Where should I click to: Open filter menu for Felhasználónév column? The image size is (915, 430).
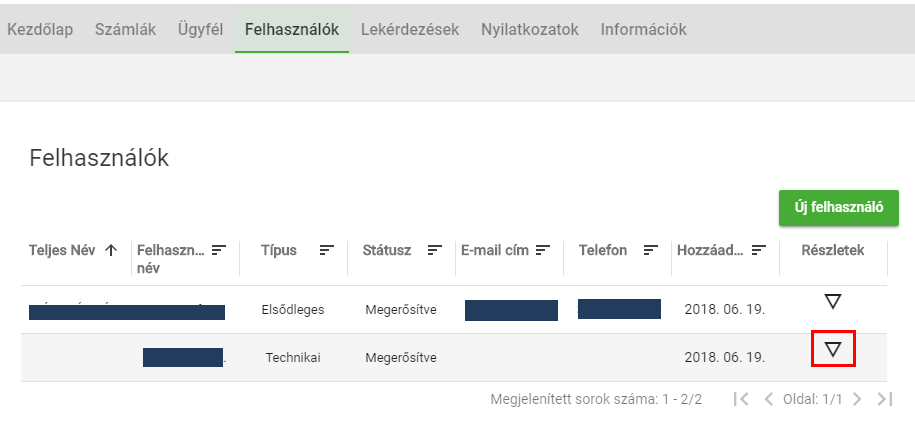[219, 250]
